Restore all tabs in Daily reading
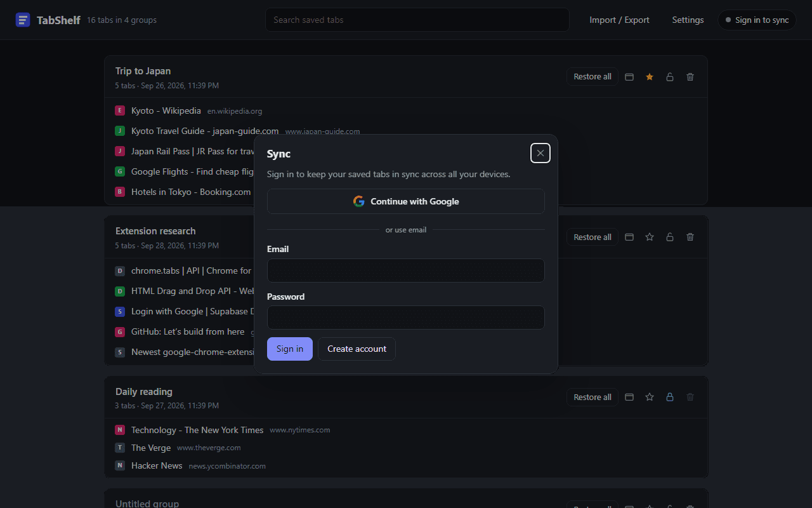 click(593, 397)
